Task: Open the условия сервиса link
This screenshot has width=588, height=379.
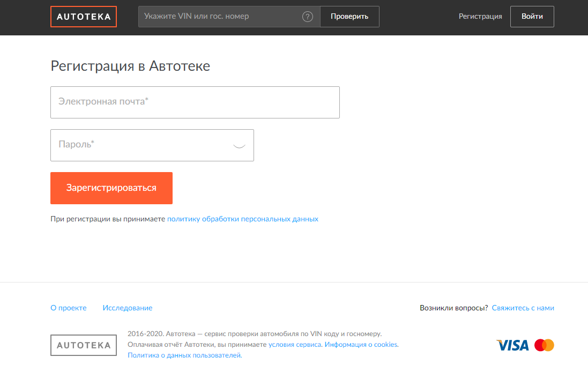Action: (x=295, y=345)
